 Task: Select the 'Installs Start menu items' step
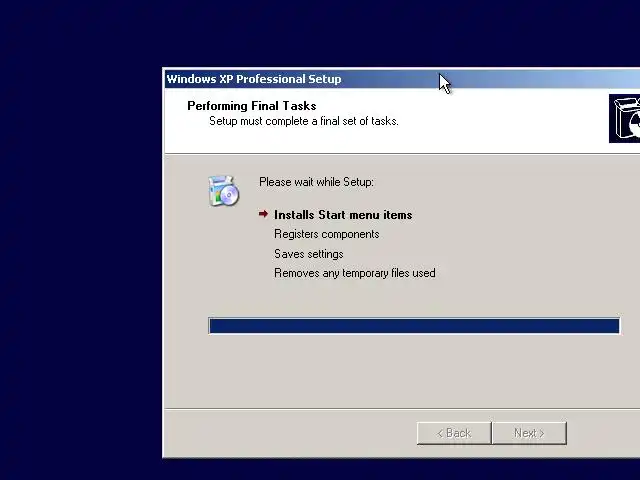[343, 215]
